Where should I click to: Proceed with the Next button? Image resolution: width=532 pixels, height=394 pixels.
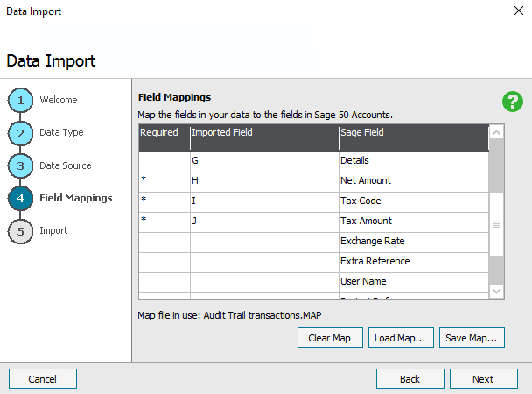(x=483, y=379)
